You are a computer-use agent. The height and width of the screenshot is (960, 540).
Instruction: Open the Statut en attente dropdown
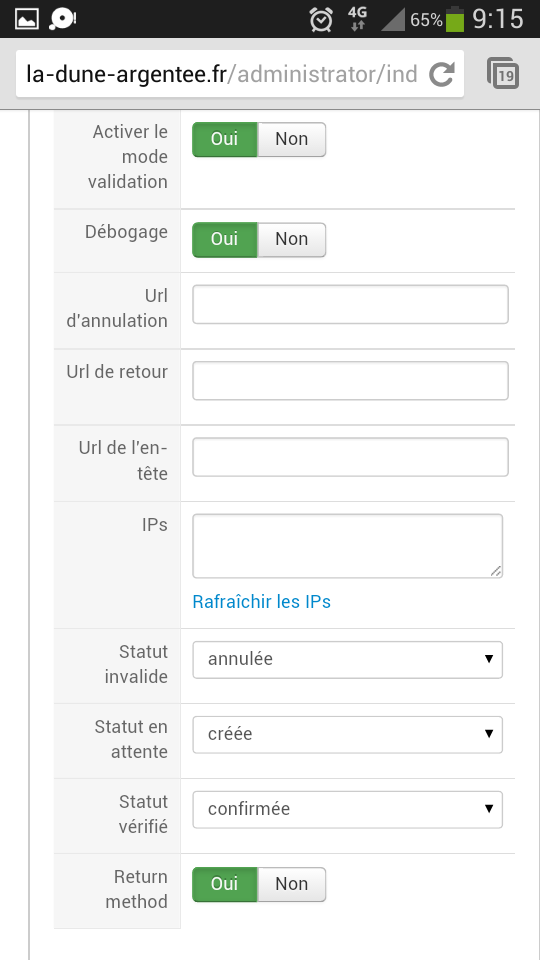(347, 734)
